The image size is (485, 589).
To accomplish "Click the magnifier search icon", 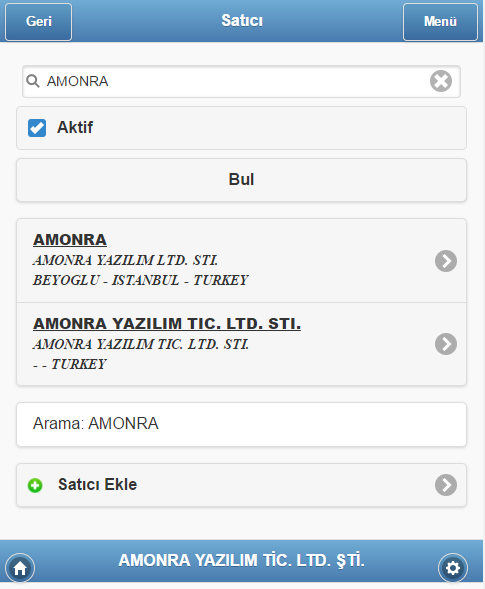I will [x=33, y=81].
